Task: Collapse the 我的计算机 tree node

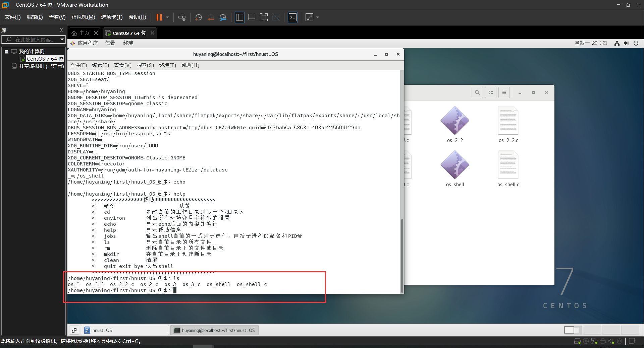Action: (6, 52)
